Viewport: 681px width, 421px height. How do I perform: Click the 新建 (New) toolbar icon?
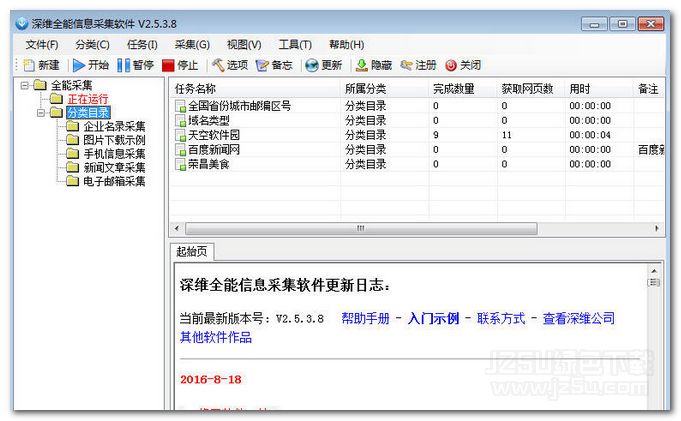(x=29, y=65)
